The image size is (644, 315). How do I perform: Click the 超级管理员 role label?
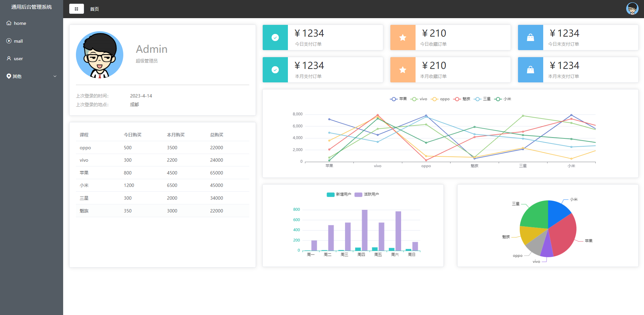point(146,61)
